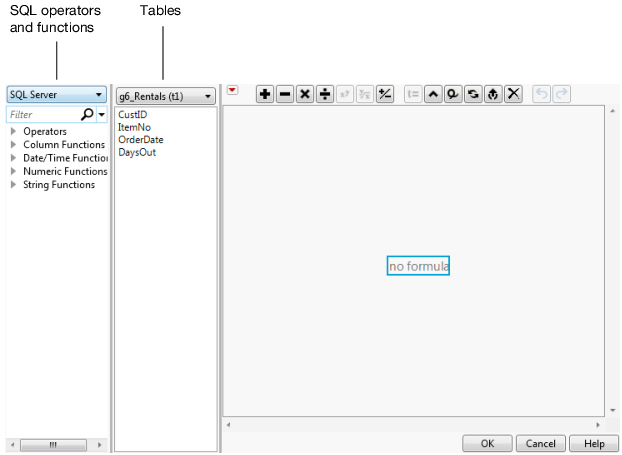Image resolution: width=622 pixels, height=455 pixels.
Task: Select the CustID column
Action: [132, 115]
